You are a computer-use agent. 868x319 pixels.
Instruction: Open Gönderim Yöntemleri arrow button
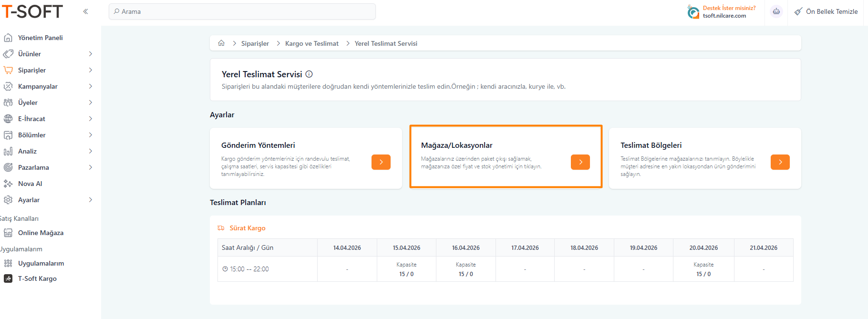(381, 162)
